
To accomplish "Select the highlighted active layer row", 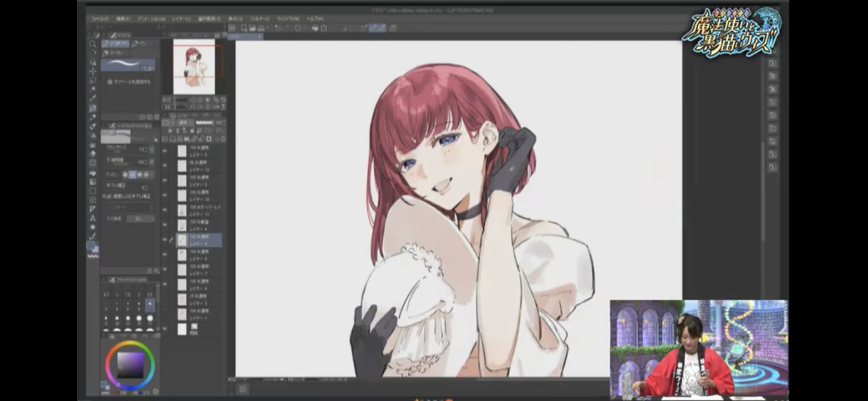I will [x=199, y=240].
